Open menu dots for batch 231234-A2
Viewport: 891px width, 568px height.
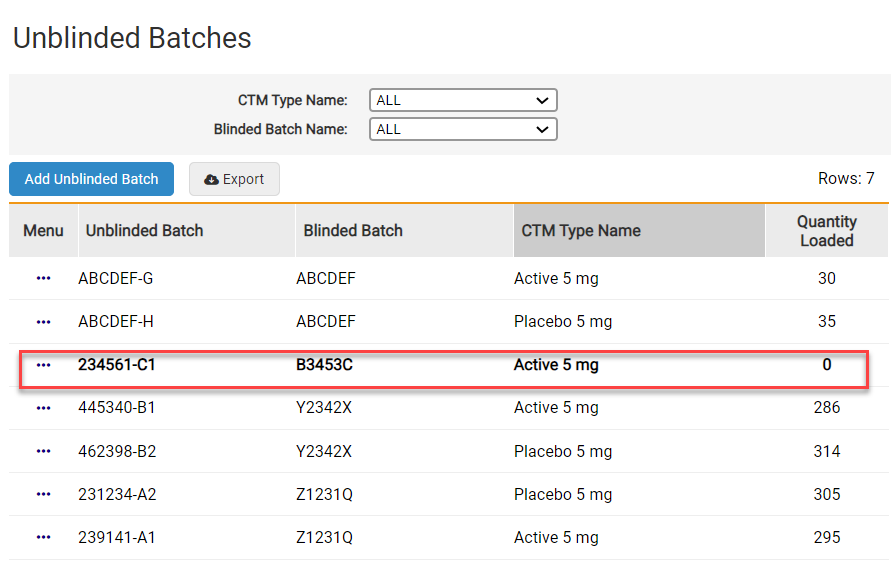[x=43, y=494]
